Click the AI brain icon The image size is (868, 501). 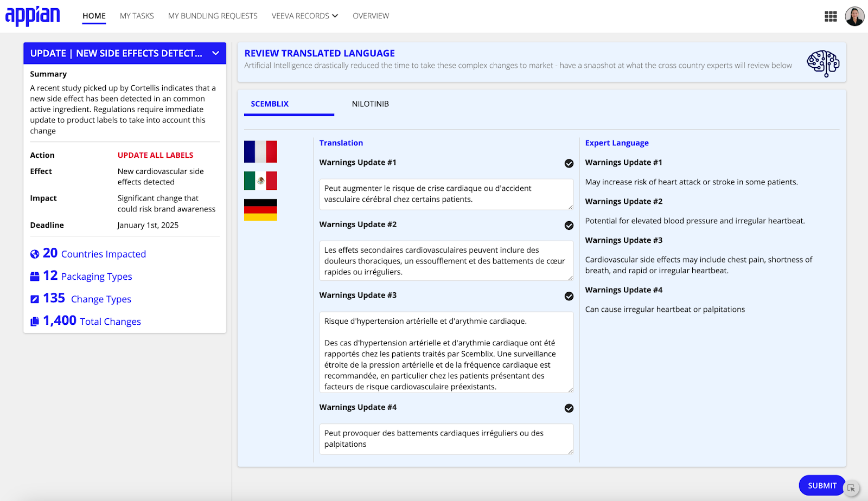[823, 63]
